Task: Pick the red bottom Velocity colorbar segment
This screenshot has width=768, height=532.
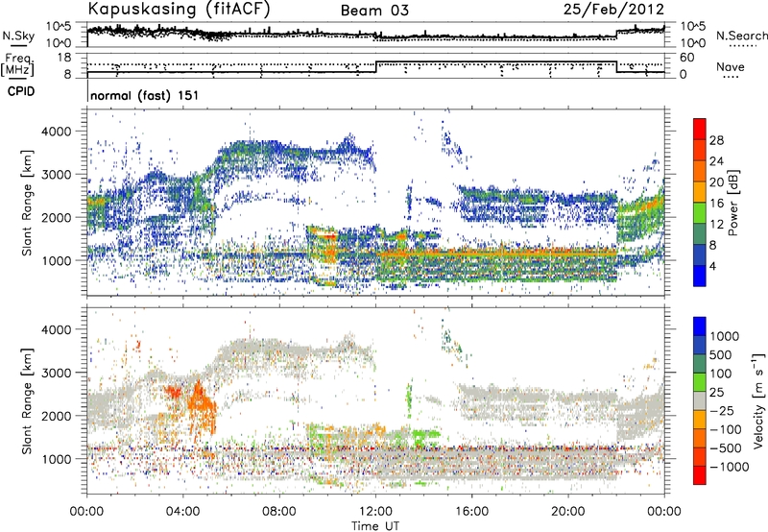Action: (x=700, y=475)
